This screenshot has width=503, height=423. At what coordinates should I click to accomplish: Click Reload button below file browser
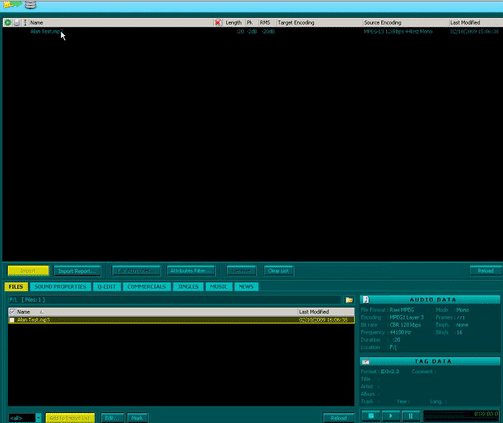(338, 418)
